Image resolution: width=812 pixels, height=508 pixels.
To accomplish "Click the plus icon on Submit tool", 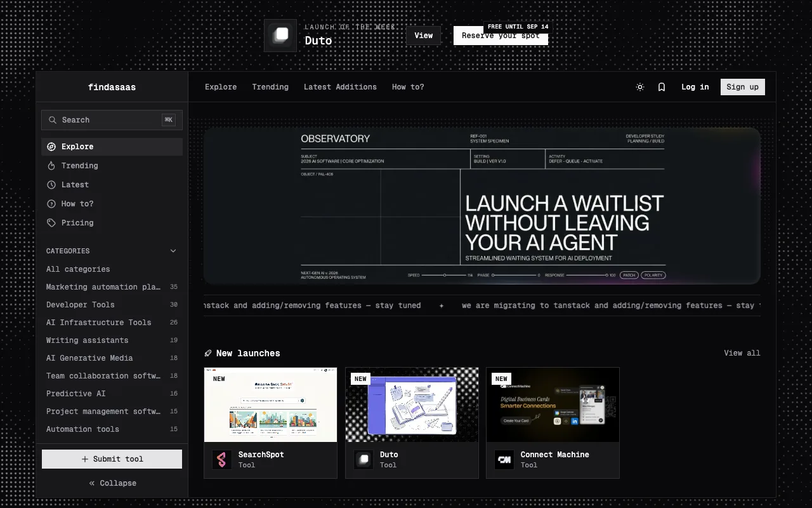I will point(85,459).
